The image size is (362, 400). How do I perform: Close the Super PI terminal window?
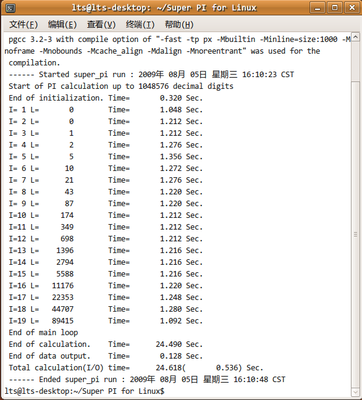tap(351, 7)
